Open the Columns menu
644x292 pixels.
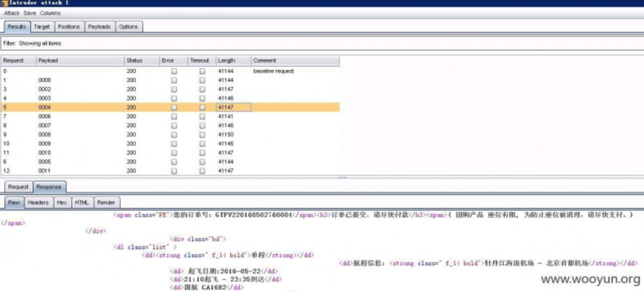pos(50,13)
